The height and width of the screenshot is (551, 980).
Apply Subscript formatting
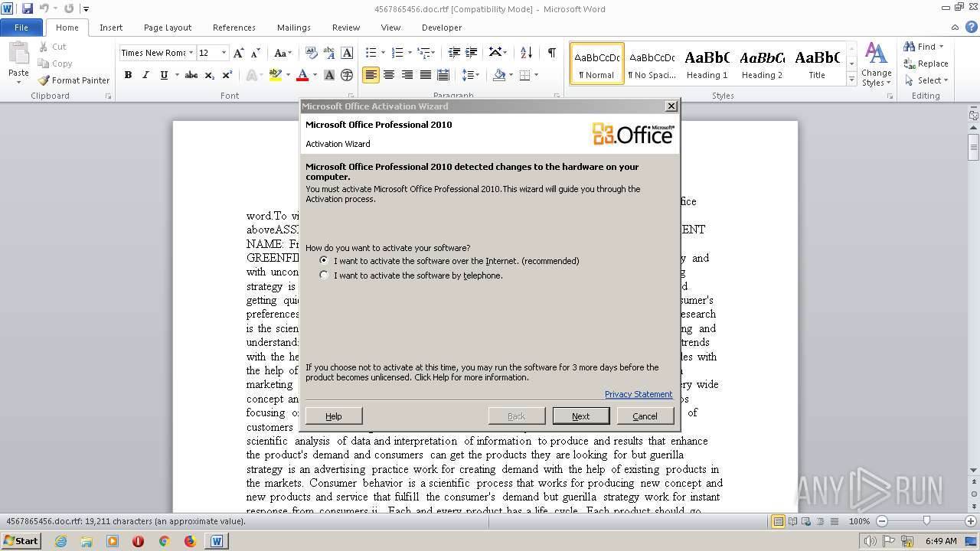point(210,75)
